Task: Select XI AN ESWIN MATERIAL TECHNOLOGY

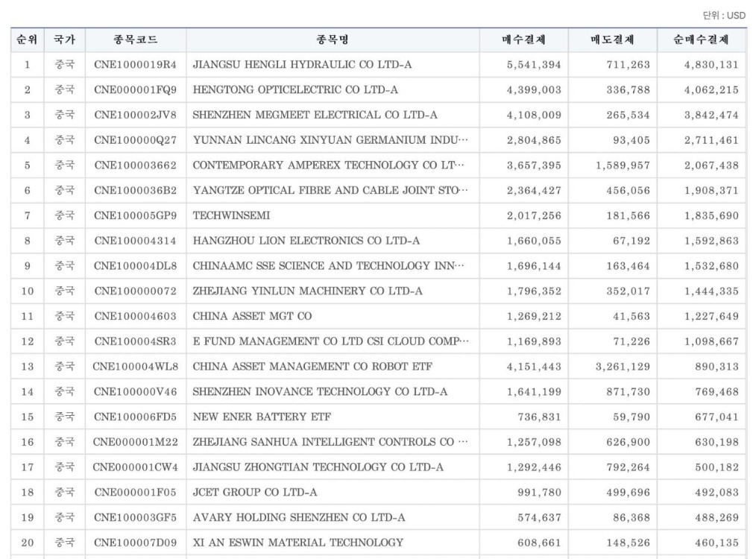Action: coord(298,543)
